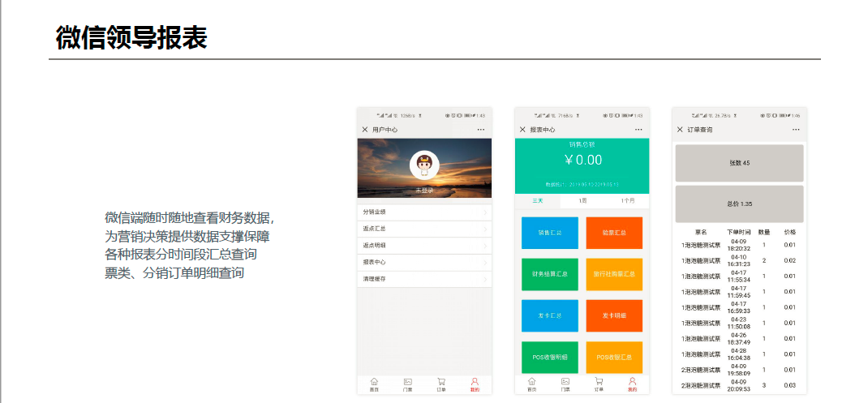Click the orange 验票汇总 tile

click(x=614, y=233)
